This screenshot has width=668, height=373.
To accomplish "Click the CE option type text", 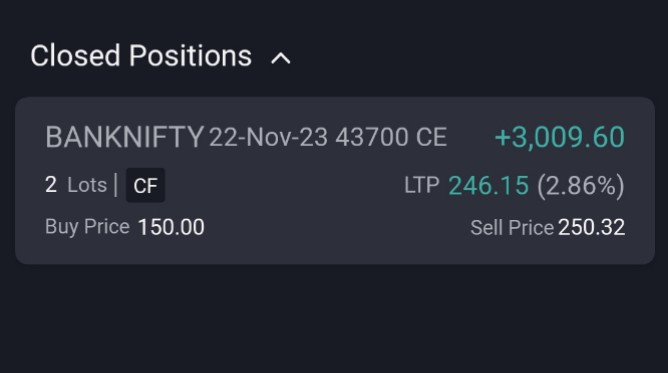I will tap(432, 137).
